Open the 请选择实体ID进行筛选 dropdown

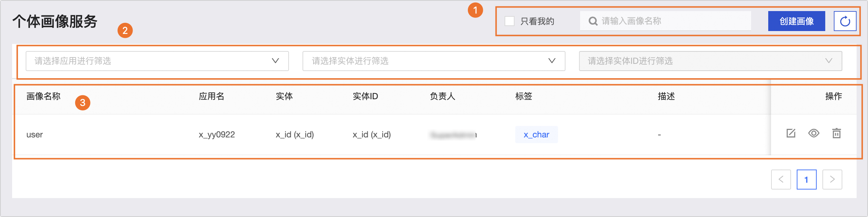711,61
